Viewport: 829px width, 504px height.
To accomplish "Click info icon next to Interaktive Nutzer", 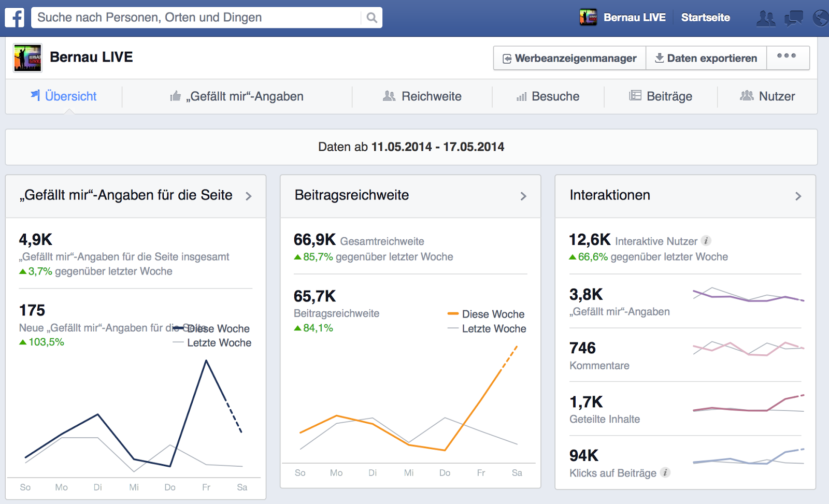I will (x=706, y=240).
